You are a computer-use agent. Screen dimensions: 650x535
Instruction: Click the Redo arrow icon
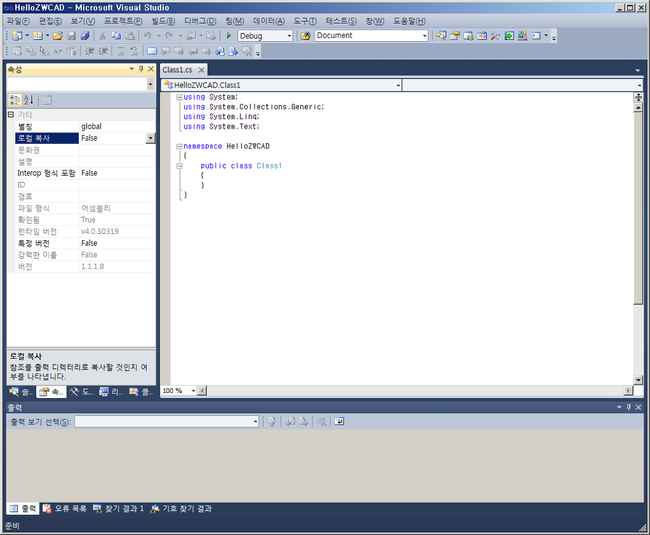pos(169,36)
